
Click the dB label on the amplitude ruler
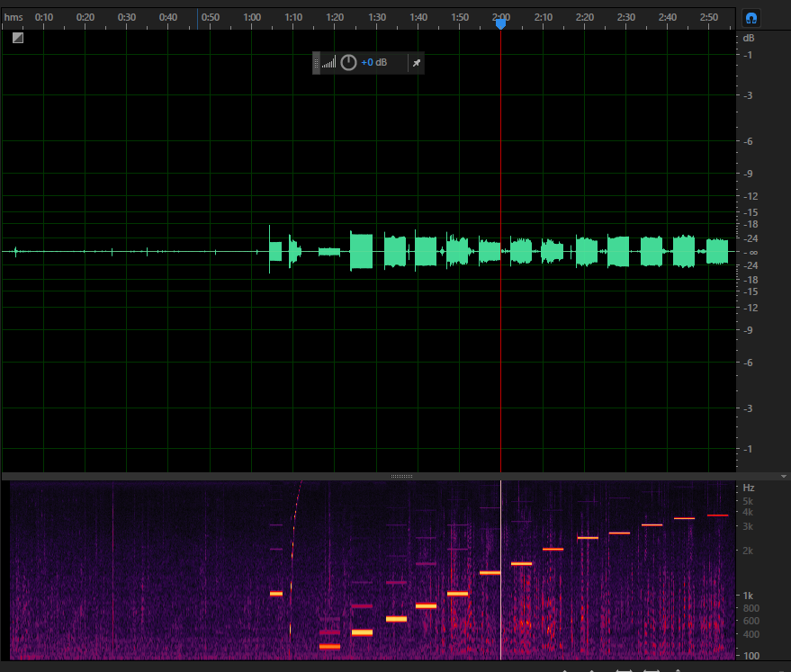pyautogui.click(x=749, y=39)
